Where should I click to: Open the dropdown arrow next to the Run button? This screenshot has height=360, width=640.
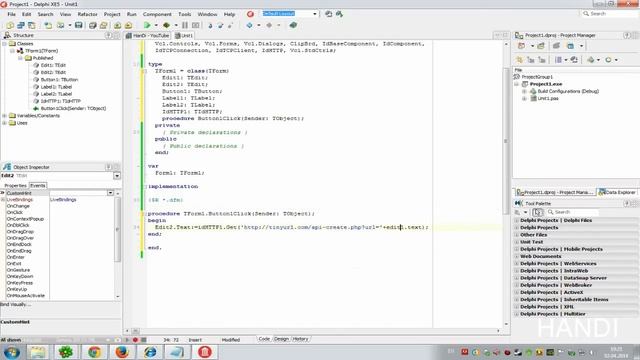point(156,25)
